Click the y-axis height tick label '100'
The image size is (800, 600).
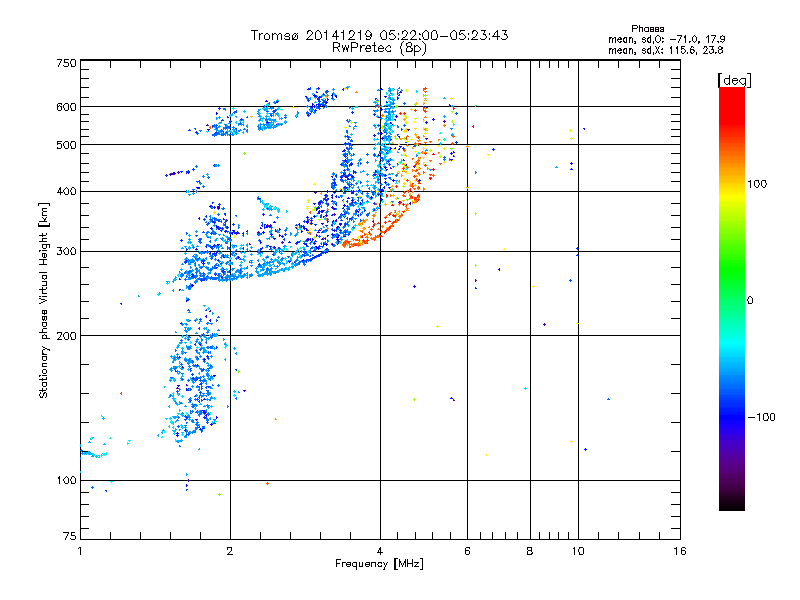tap(66, 481)
